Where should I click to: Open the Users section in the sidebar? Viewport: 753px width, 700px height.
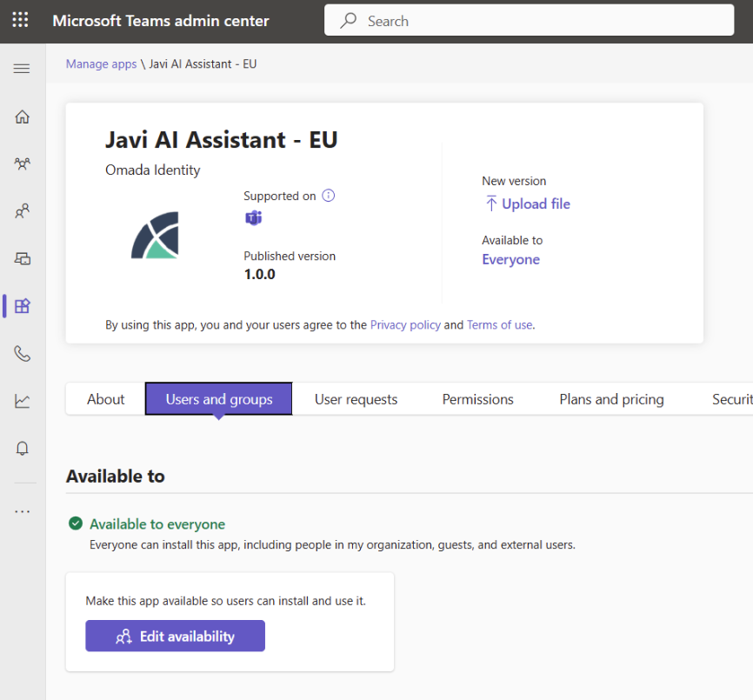click(x=22, y=210)
